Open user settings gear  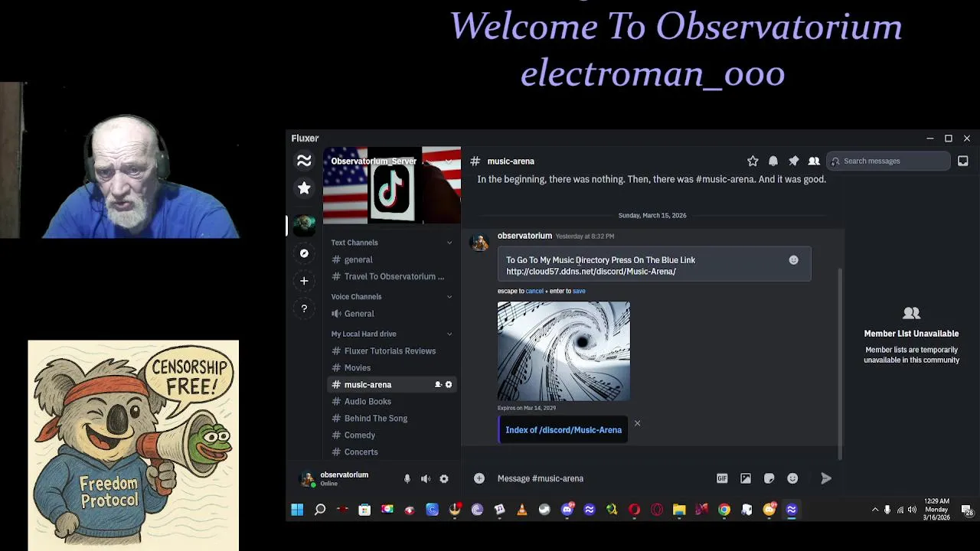[x=444, y=479]
